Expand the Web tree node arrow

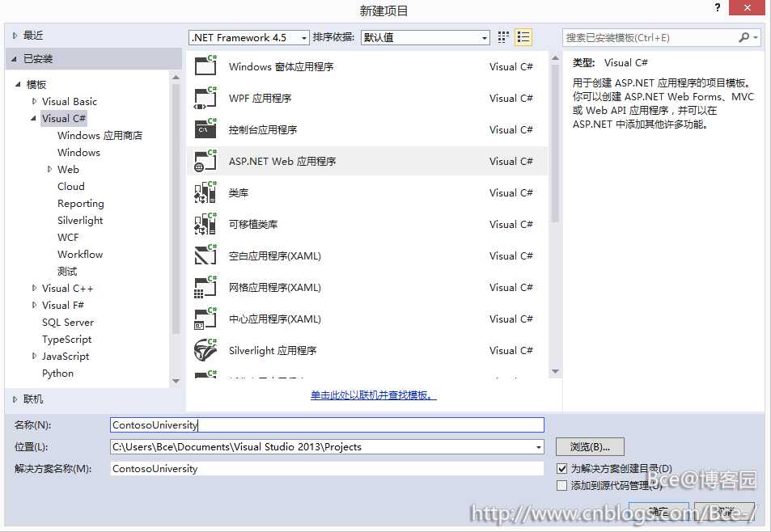[49, 169]
